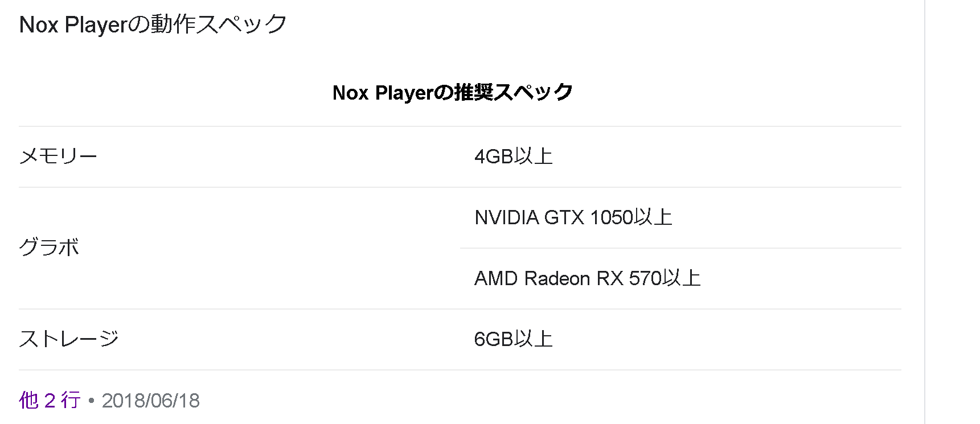Click the number 570 in the RX entry
The width and height of the screenshot is (980, 424).
click(x=645, y=278)
